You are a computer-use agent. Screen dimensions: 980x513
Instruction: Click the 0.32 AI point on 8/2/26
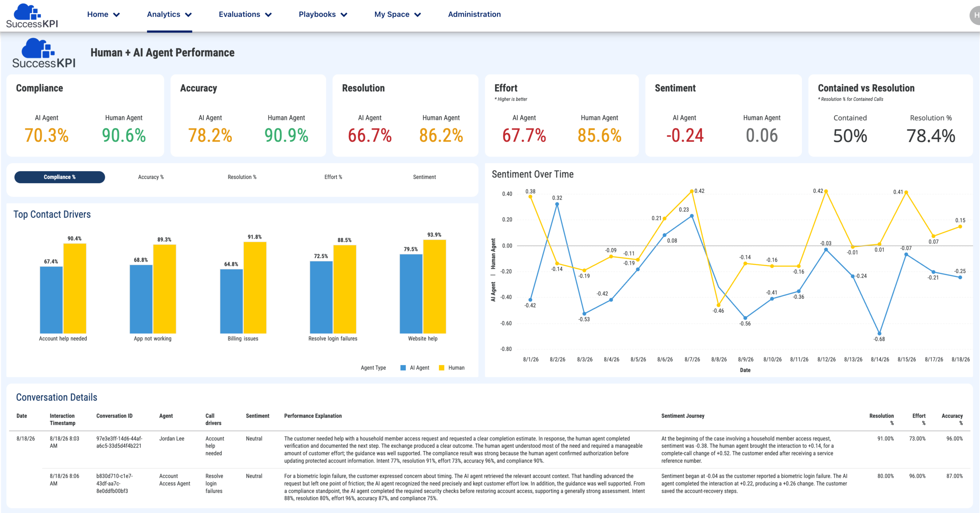tap(557, 204)
